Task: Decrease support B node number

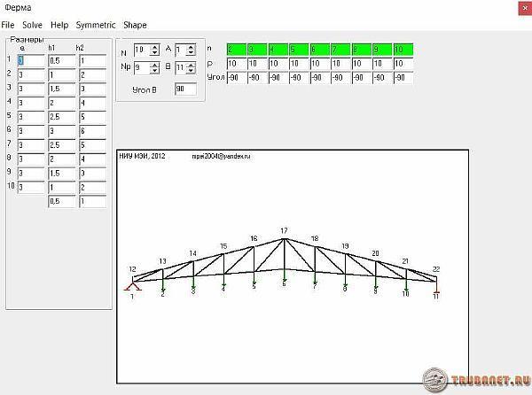Action: tap(191, 71)
